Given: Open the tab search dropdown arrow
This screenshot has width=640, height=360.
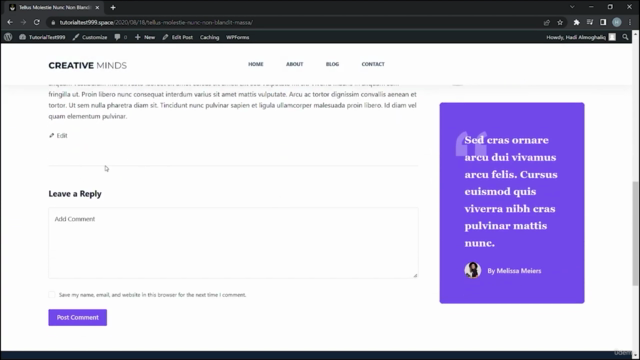Looking at the screenshot, I should (572, 7).
